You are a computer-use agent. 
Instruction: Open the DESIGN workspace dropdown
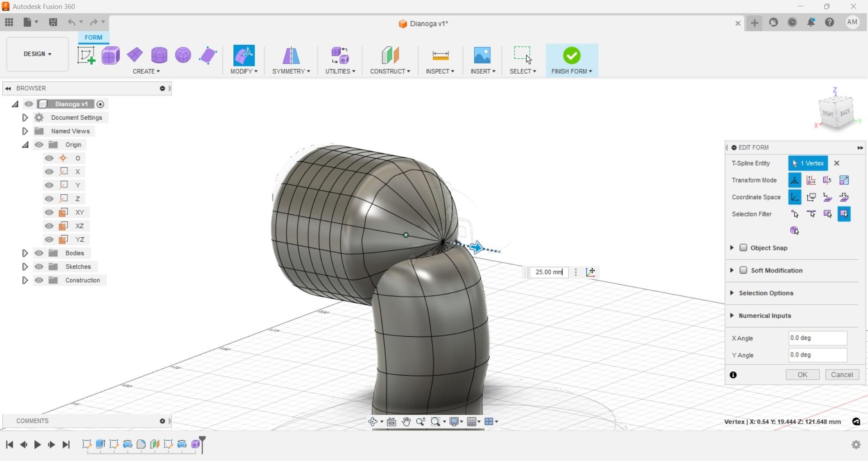tap(37, 54)
